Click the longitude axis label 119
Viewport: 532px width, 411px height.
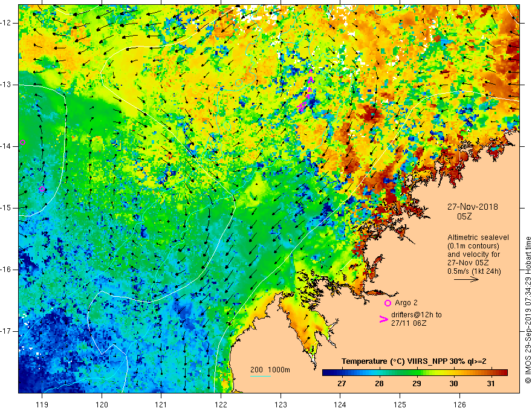(42, 404)
